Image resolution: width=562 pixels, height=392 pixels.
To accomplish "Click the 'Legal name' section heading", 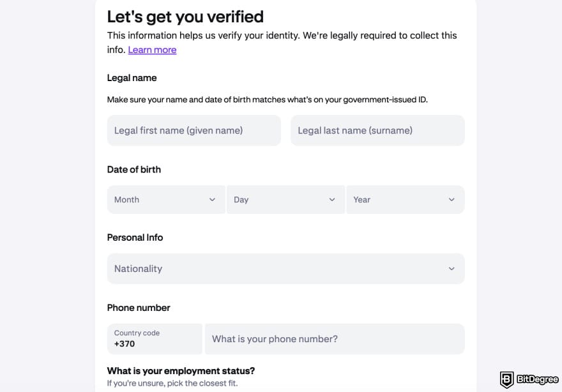I will pos(132,77).
